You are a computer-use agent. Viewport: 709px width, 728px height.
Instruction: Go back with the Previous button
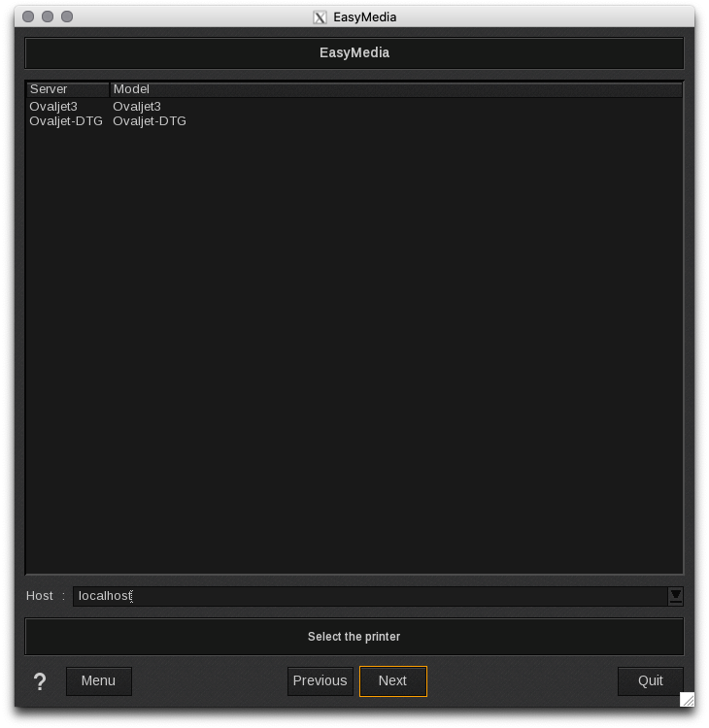320,681
